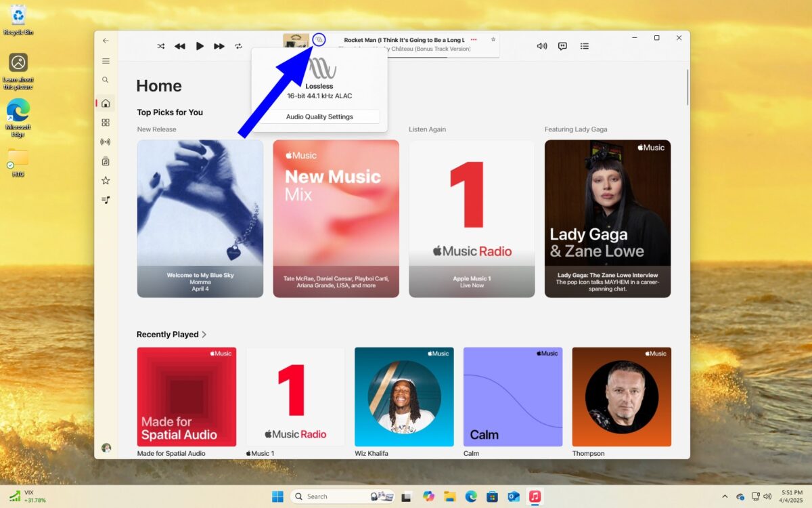
Task: Open the New Music Mix card
Action: [336, 219]
